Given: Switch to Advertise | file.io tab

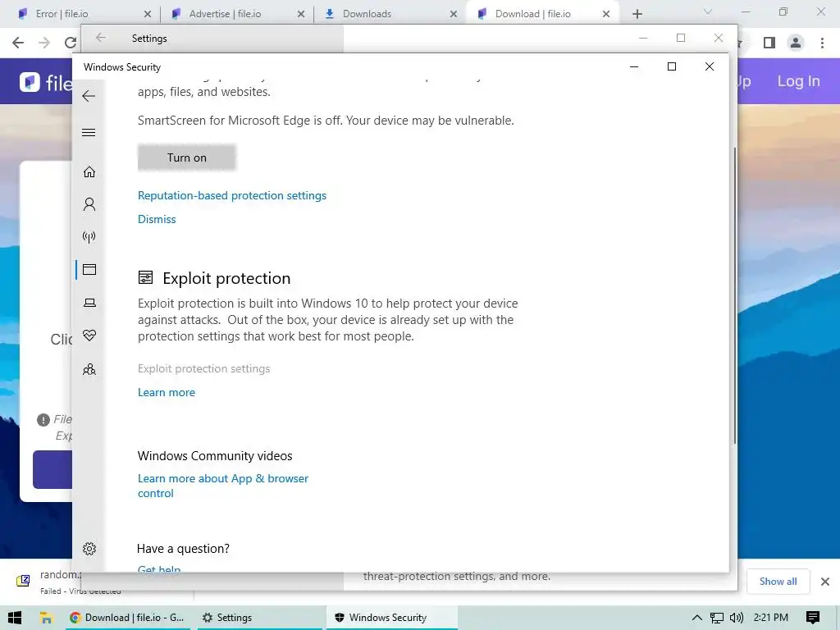Looking at the screenshot, I should coord(225,14).
